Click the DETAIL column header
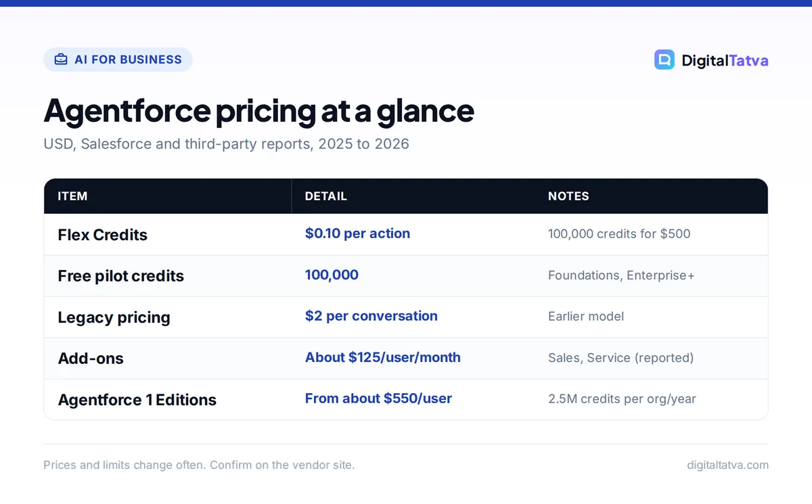 pos(325,196)
